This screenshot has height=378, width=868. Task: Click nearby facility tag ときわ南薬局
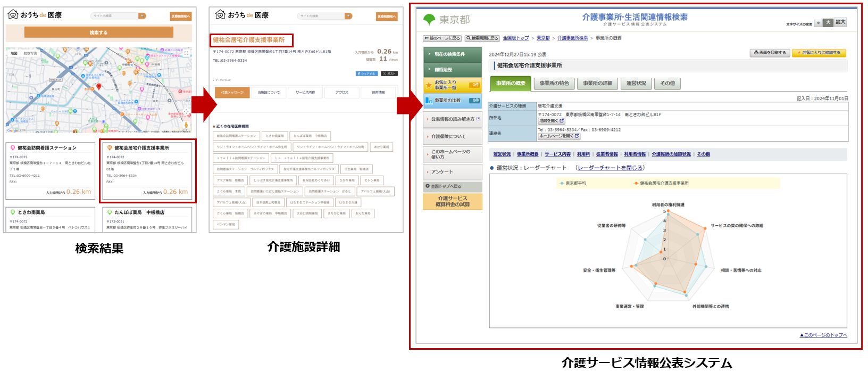click(275, 136)
